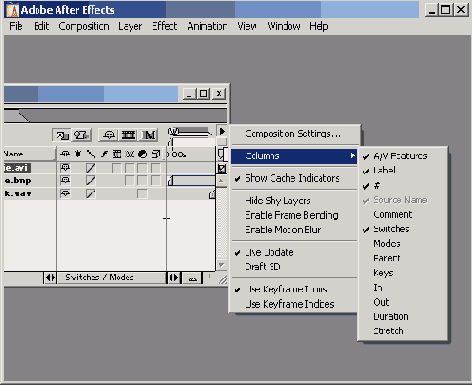This screenshot has width=472, height=385.
Task: Click timeline vertical scrollbar down arrow
Action: (221, 265)
